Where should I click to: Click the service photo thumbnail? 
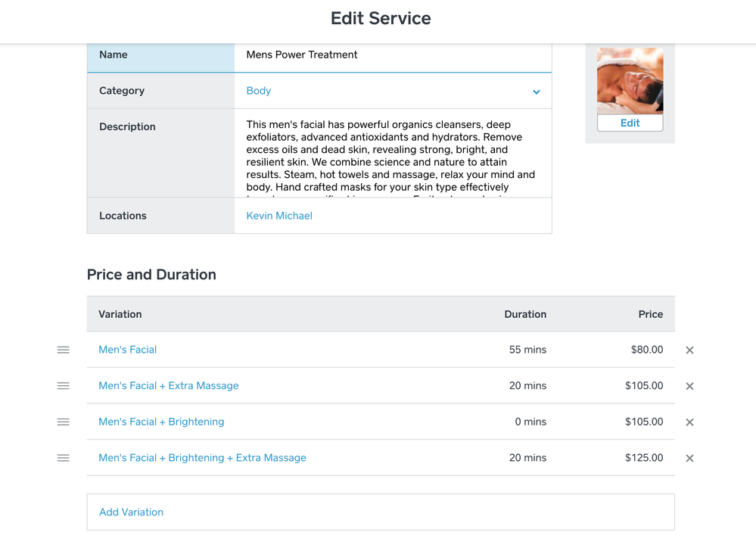(630, 81)
